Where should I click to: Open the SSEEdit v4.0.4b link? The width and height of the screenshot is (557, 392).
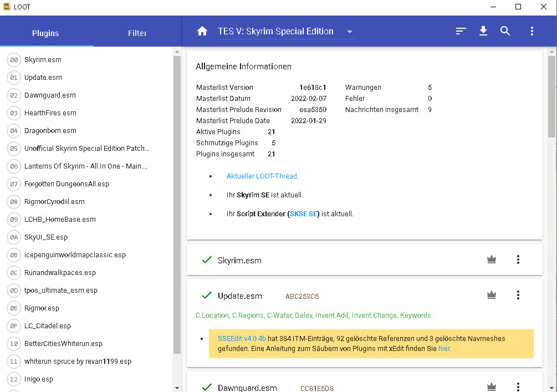242,338
